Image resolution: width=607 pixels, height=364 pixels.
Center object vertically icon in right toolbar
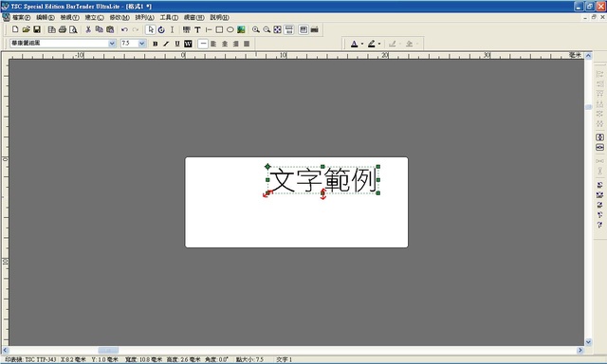point(599,137)
